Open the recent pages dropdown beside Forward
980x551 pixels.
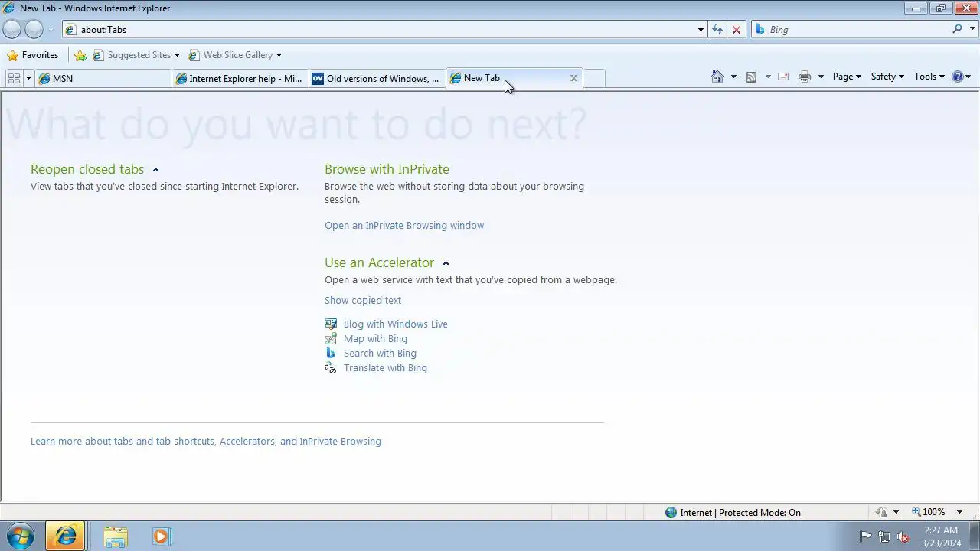[x=51, y=30]
